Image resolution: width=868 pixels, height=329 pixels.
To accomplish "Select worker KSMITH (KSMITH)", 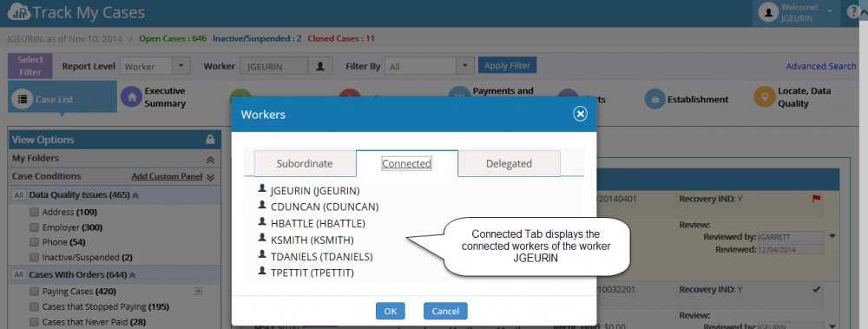I will 312,240.
